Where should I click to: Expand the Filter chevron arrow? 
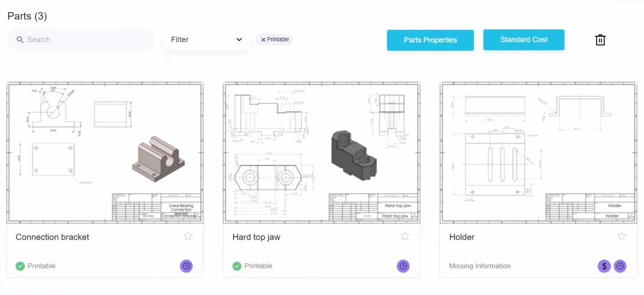[239, 39]
